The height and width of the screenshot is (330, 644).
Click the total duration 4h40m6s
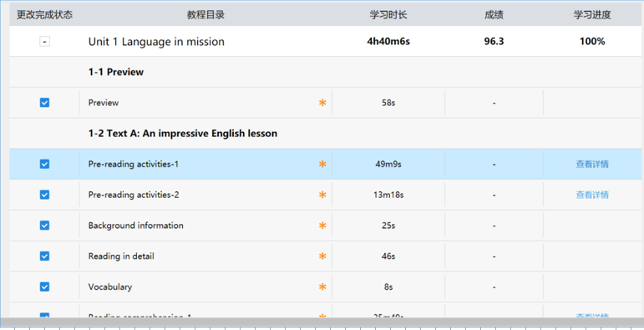pyautogui.click(x=388, y=42)
